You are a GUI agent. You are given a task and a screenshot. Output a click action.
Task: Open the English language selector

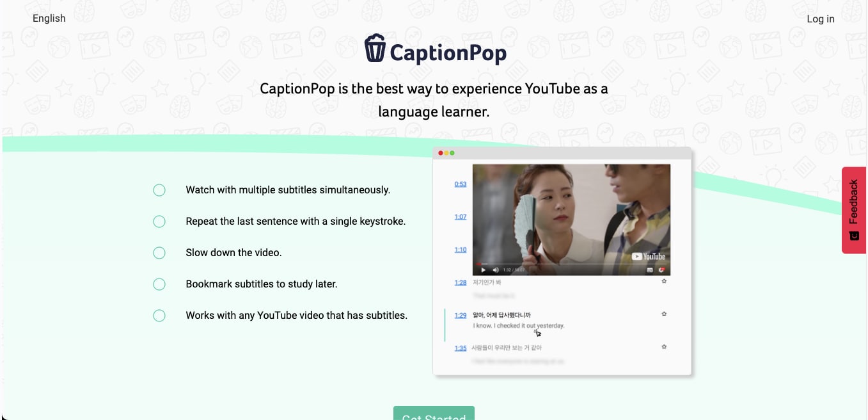49,18
